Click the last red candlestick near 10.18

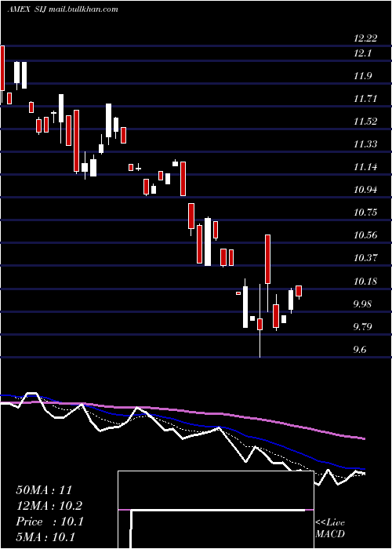tap(299, 291)
